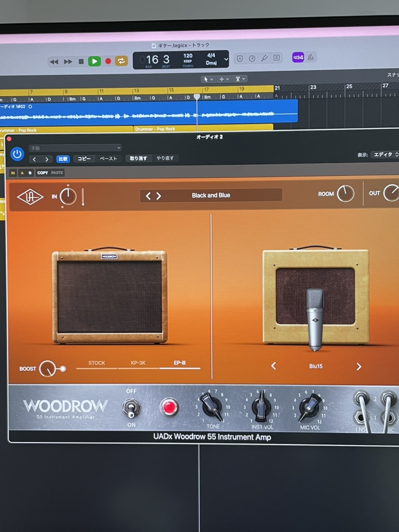Click bar 21 in the timeline ruler
Image resolution: width=399 pixels, height=532 pixels.
coord(277,88)
